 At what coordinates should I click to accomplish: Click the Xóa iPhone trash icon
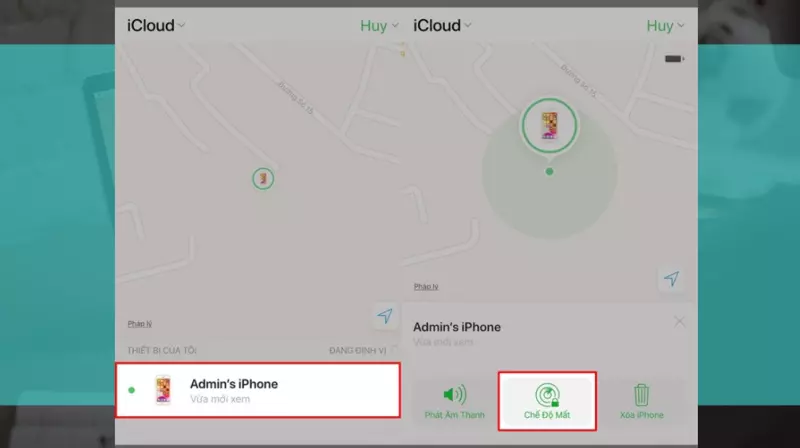coord(641,395)
